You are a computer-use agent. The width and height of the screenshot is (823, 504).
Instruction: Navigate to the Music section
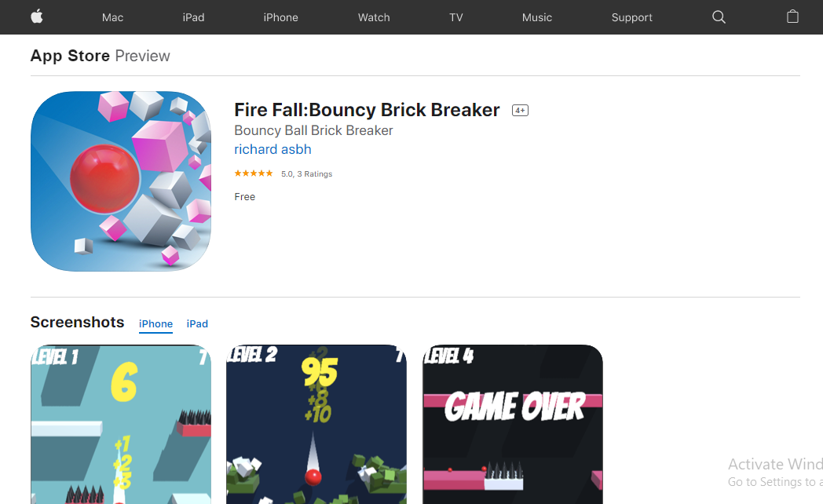tap(537, 17)
